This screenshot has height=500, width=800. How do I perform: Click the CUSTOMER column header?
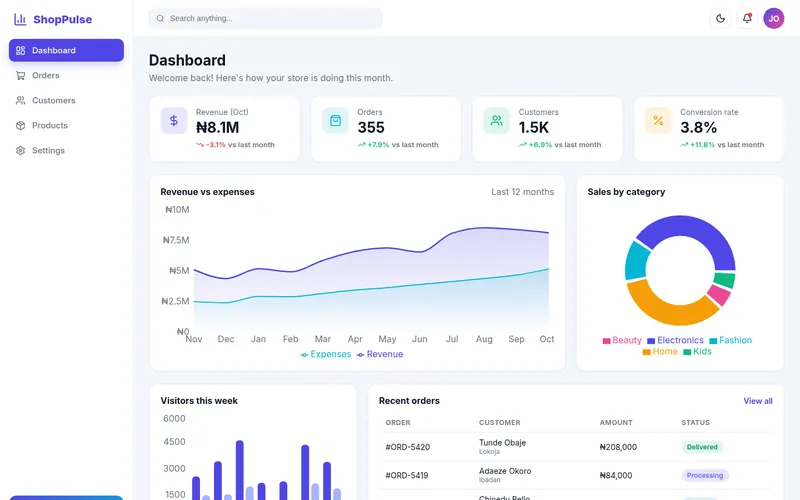pos(499,422)
